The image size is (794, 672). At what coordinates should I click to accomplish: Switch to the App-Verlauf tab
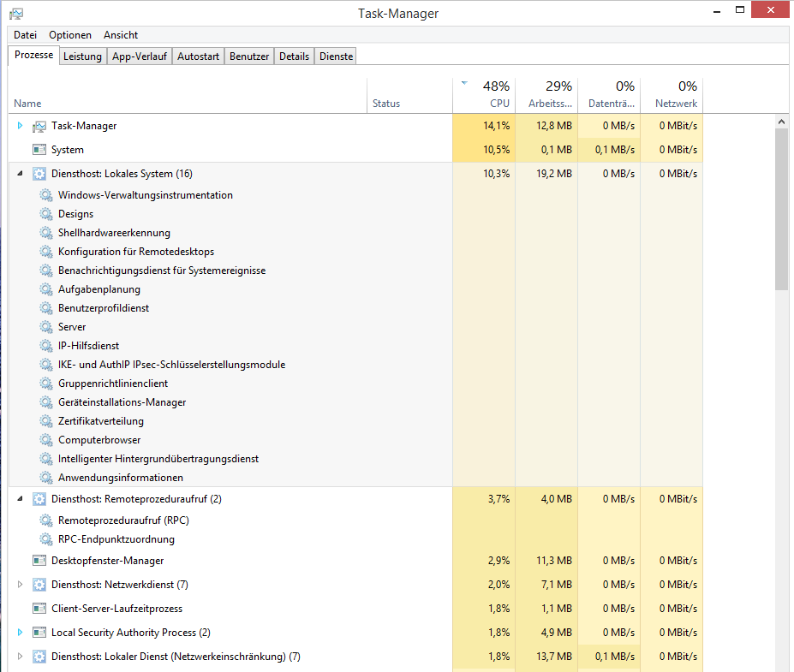140,56
